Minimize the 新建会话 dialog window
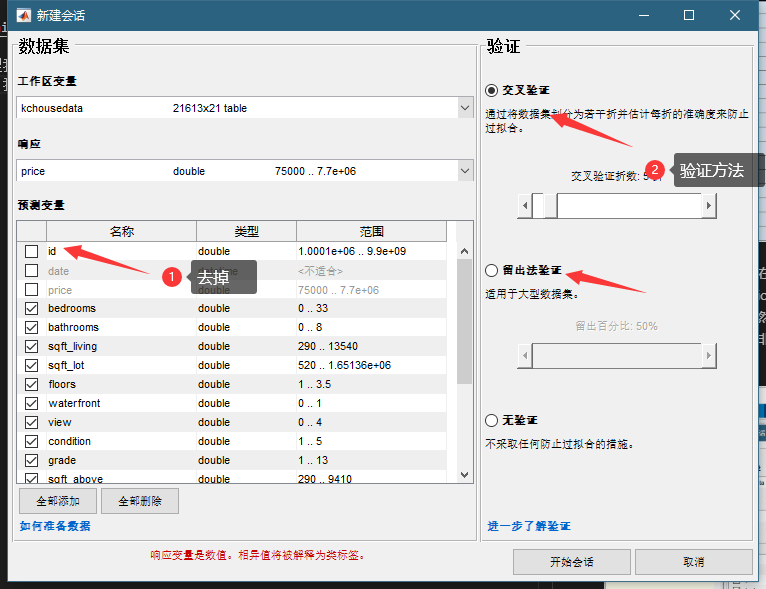Screen dimensions: 766x589 pos(642,15)
